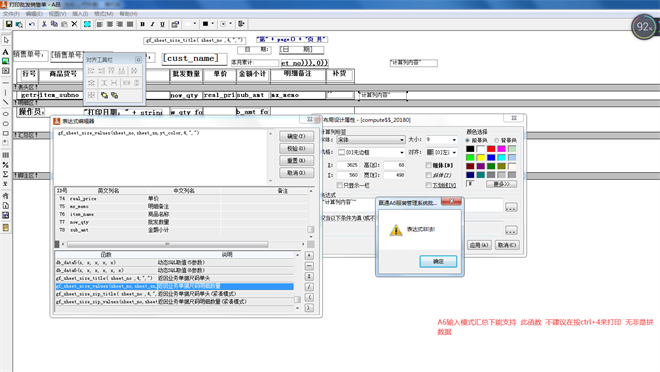This screenshot has width=660, height=372.
Task: Click the 校验 verify button in the expression editor
Action: coord(296,149)
